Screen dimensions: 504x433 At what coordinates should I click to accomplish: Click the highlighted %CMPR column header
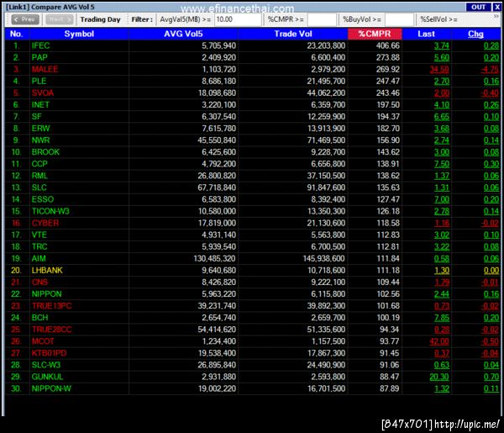pos(375,34)
